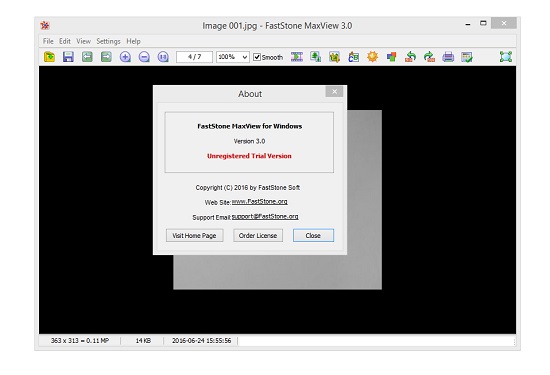The width and height of the screenshot is (550, 375).
Task: Click the print icon in toolbar
Action: coord(448,56)
